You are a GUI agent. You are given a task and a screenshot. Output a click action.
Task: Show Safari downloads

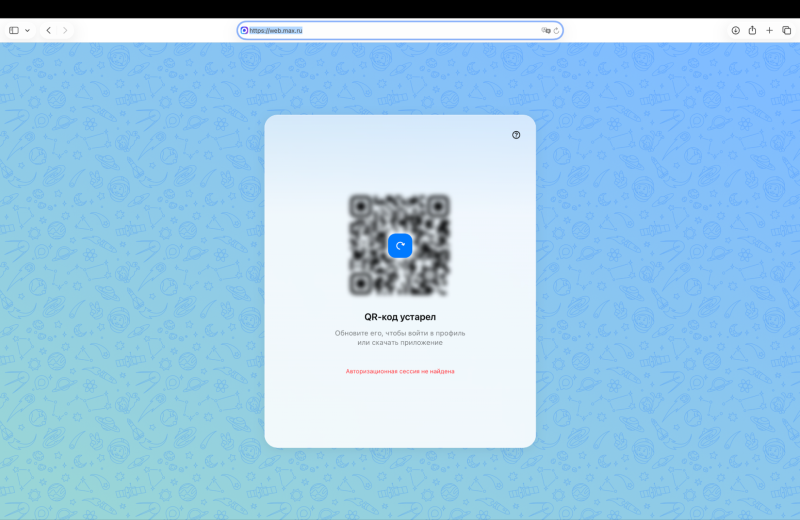[x=735, y=31]
